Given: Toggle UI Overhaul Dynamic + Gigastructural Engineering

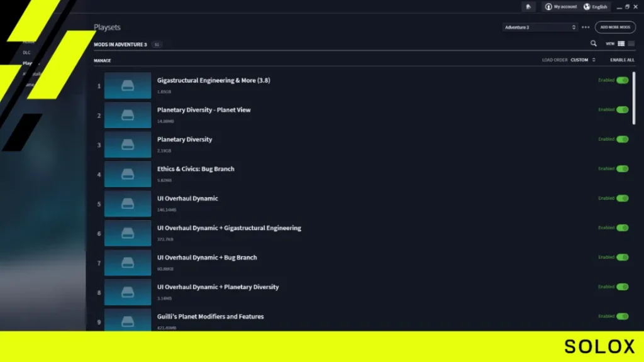Looking at the screenshot, I should coord(622,228).
